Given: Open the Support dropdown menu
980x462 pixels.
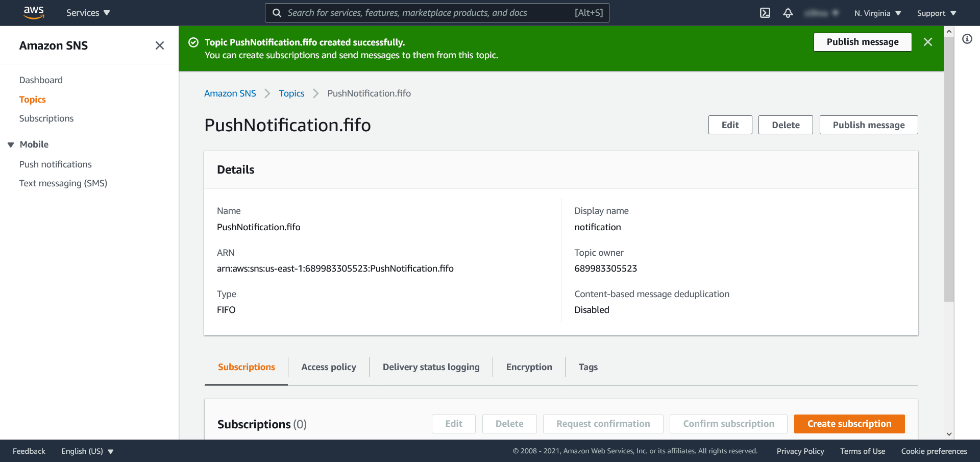Looking at the screenshot, I should click(937, 13).
